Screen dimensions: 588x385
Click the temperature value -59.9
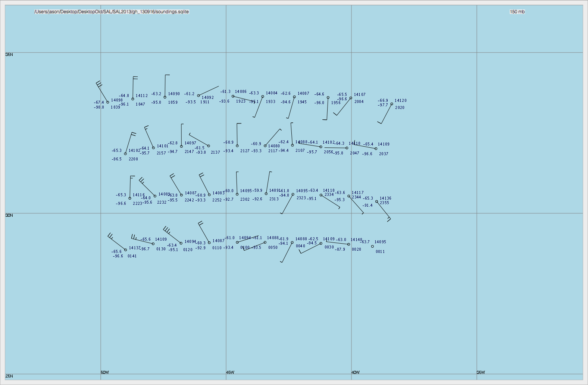tap(257, 191)
